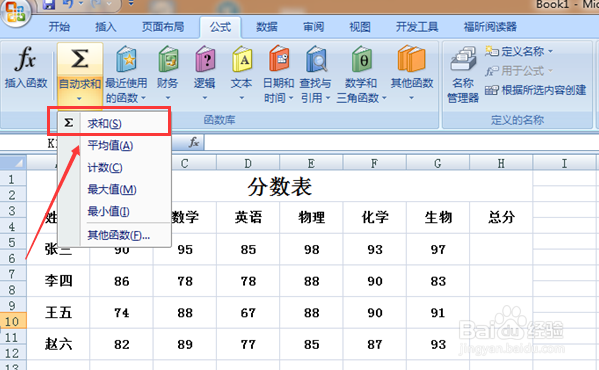Switch to the 数据 (Data) tab
This screenshot has width=599, height=370.
[267, 27]
